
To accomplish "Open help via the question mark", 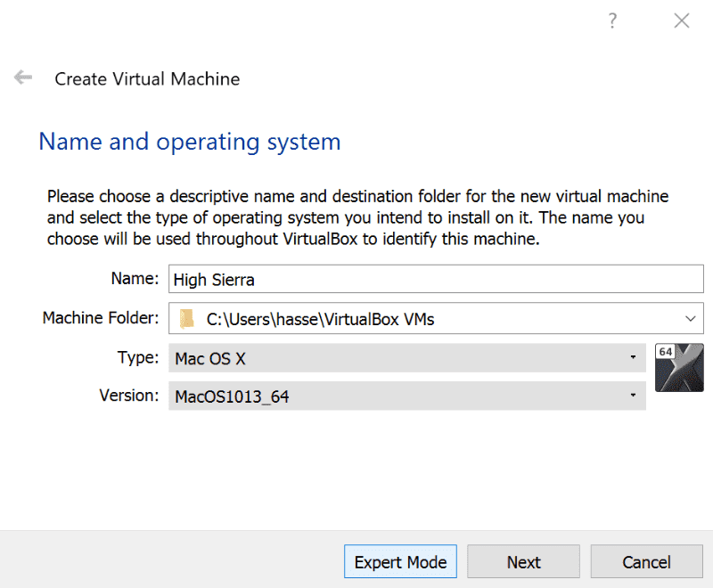I will tap(612, 20).
